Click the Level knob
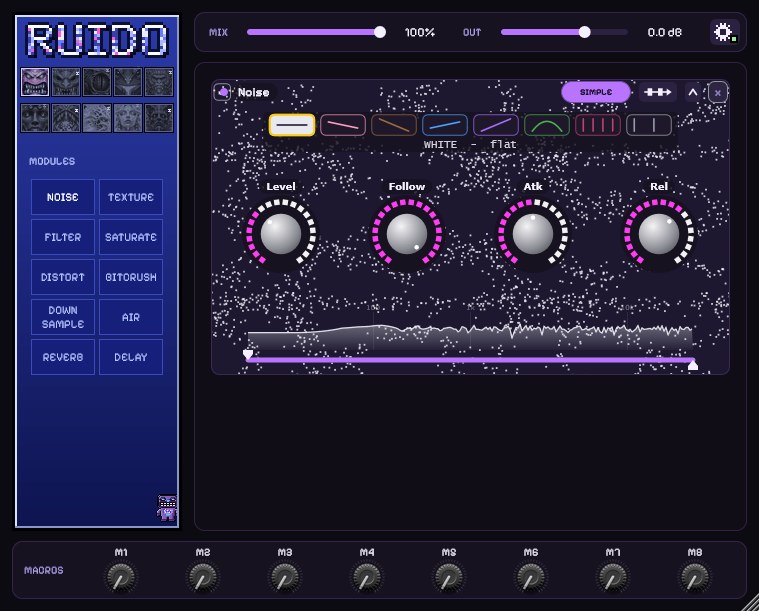759x611 pixels. 281,233
